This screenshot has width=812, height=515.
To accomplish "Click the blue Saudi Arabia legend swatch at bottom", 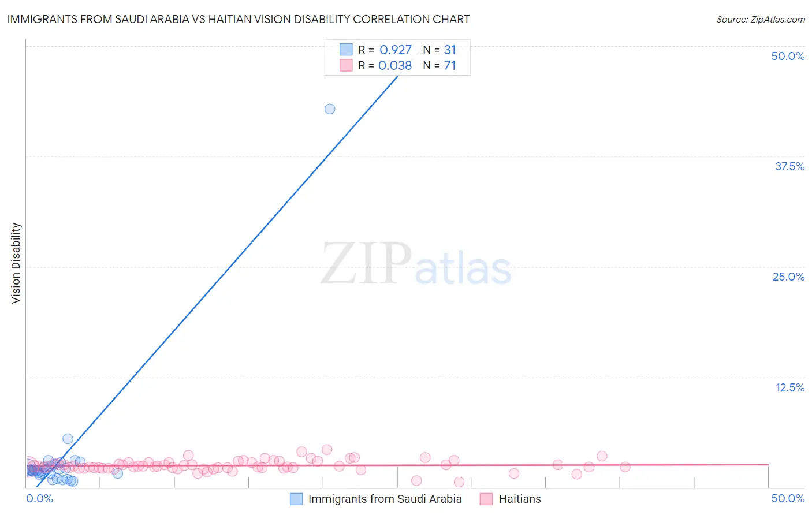I will tap(296, 499).
